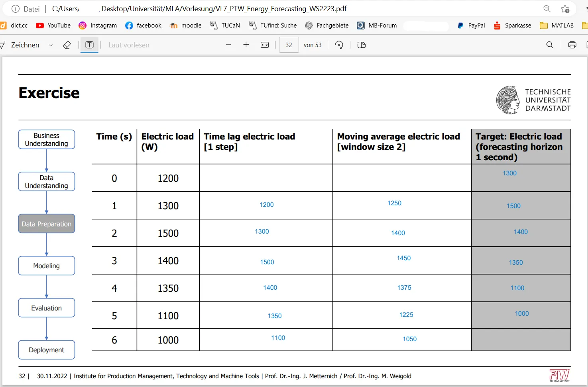Open the MB-Forum bookmark
Image resolution: width=588 pixels, height=387 pixels.
pos(377,26)
